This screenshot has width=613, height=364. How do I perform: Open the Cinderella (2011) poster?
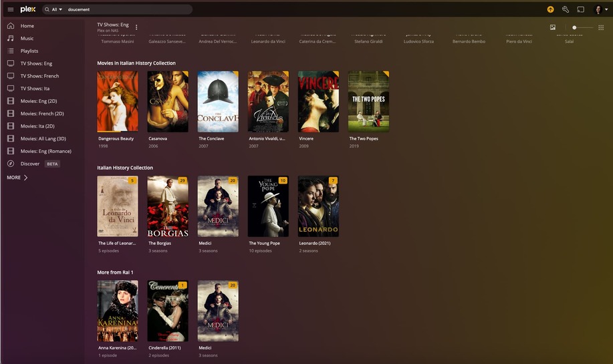[168, 311]
